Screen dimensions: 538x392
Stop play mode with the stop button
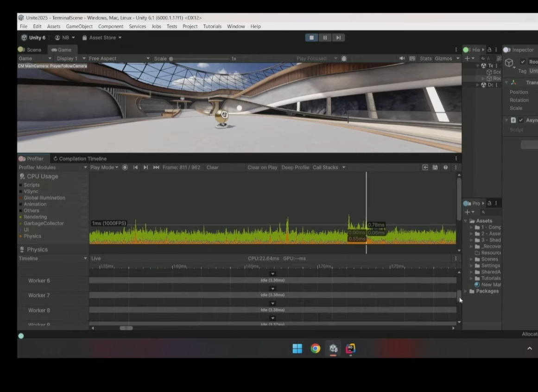point(311,37)
